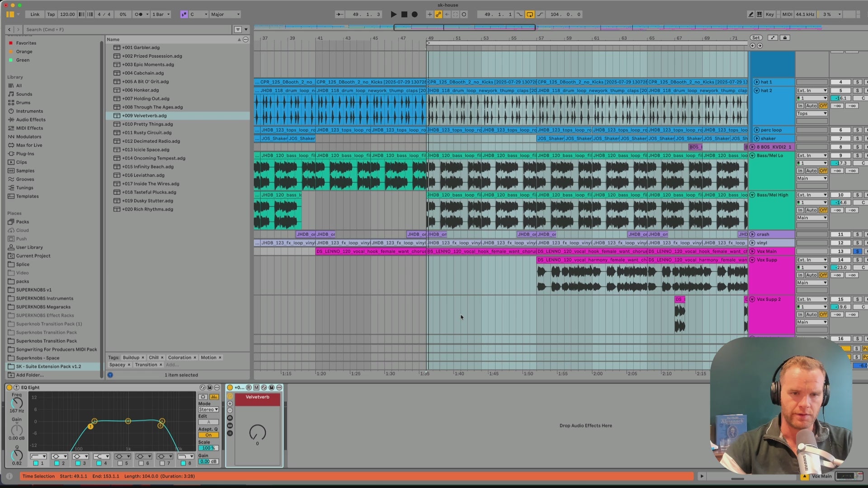Click the Stop transport button
Image resolution: width=868 pixels, height=488 pixels.
[x=404, y=14]
